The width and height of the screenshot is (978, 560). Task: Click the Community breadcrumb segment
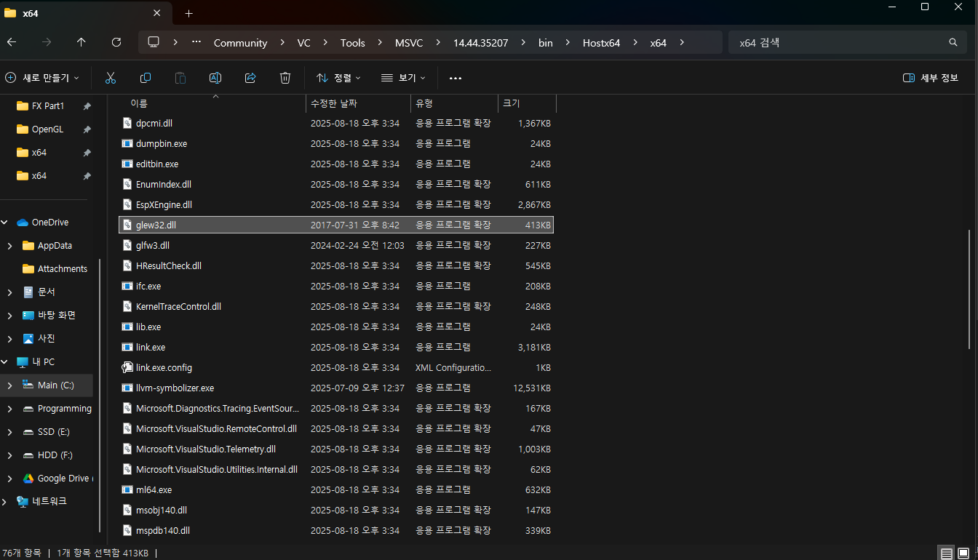point(240,43)
